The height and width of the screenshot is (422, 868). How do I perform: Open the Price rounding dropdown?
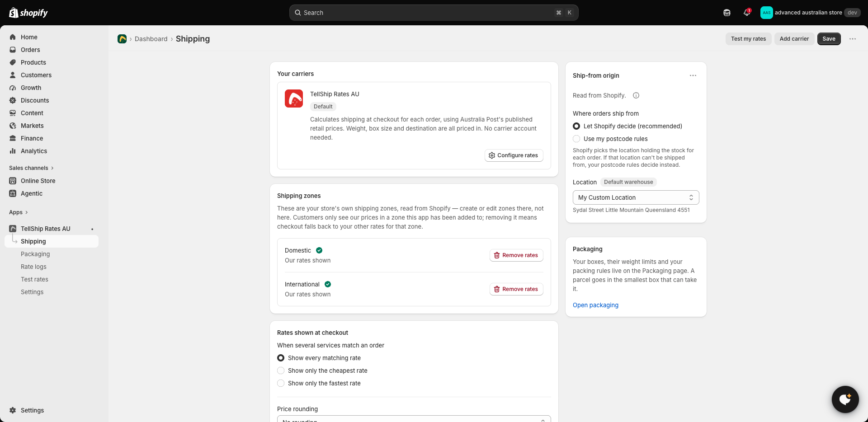414,419
